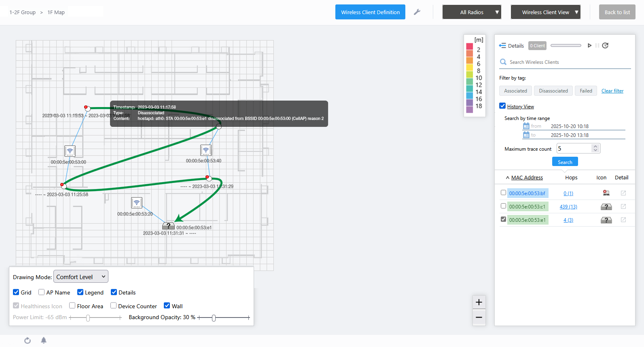
Task: Click the device icon for 00:00:5e:00:53:bf
Action: pos(606,193)
